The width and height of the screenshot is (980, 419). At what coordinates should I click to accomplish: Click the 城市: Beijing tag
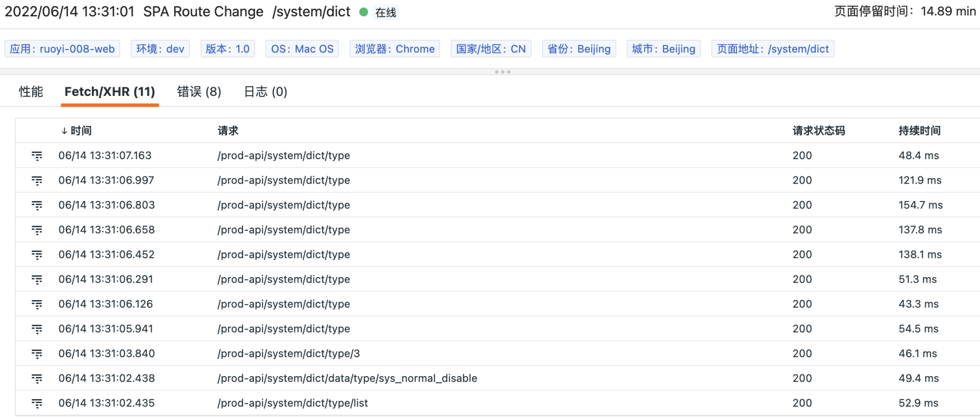[664, 49]
